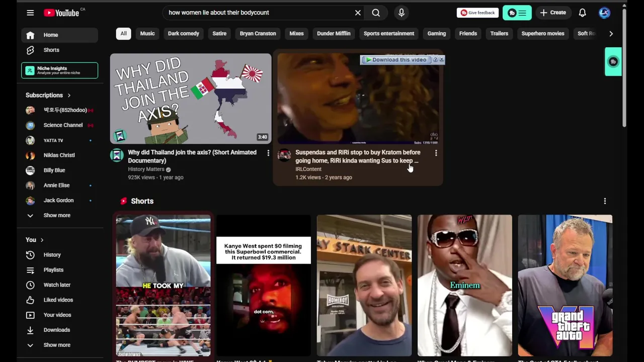This screenshot has height=362, width=644.
Task: Expand Subscriptions section header
Action: point(48,95)
